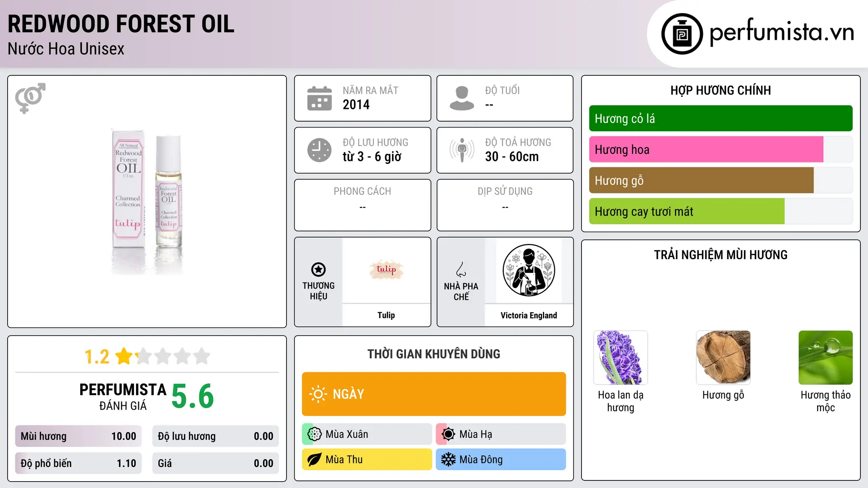Viewport: 868px width, 488px height.
Task: Click the filled gold rating star
Action: (124, 356)
